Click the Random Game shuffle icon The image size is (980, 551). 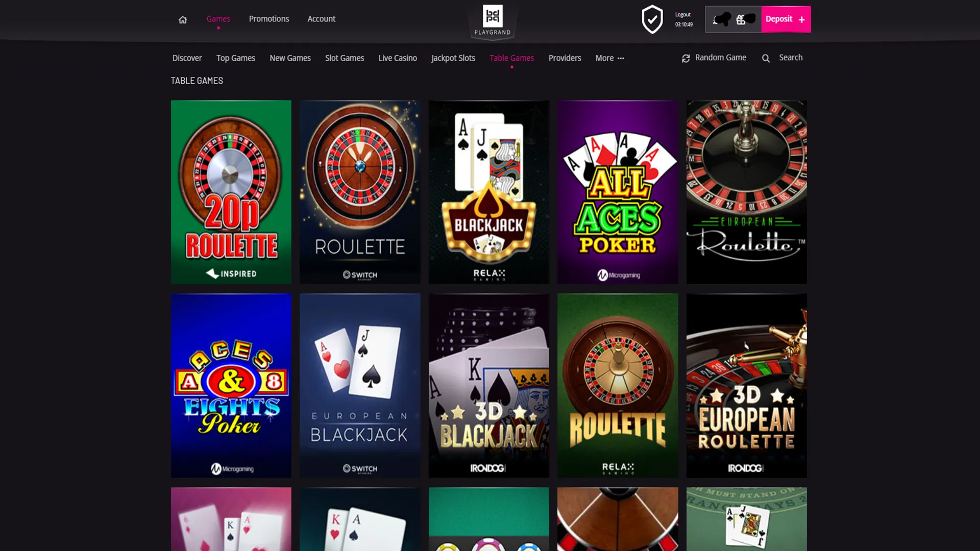tap(685, 58)
